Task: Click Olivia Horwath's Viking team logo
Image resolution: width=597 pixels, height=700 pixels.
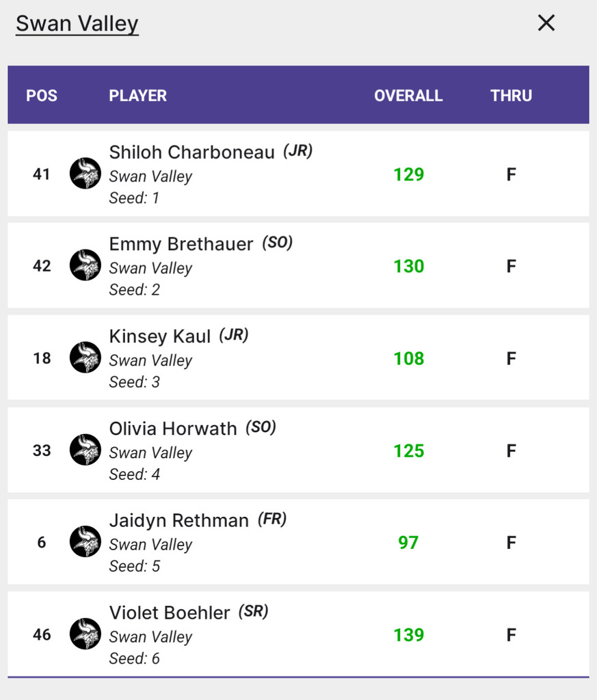Action: pos(85,450)
